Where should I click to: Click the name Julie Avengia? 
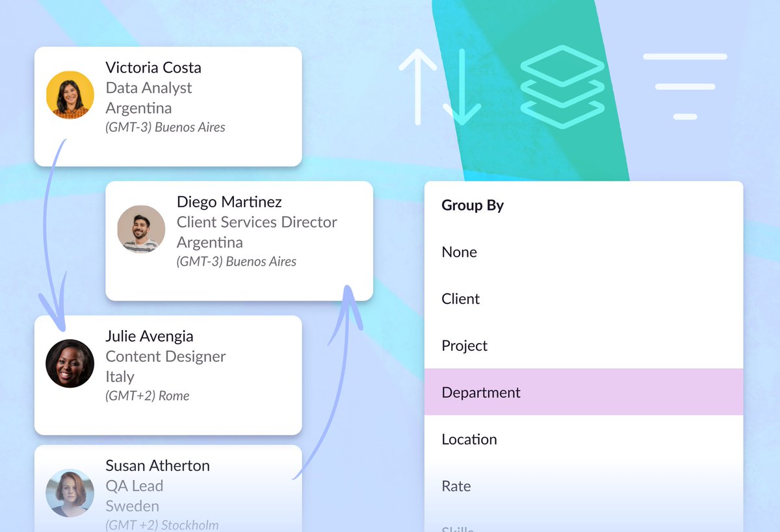click(x=149, y=336)
